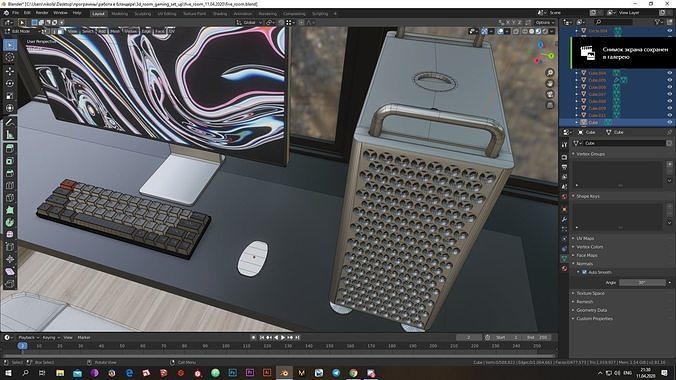Select the Shear tool
The height and width of the screenshot is (380, 676).
coord(10,271)
